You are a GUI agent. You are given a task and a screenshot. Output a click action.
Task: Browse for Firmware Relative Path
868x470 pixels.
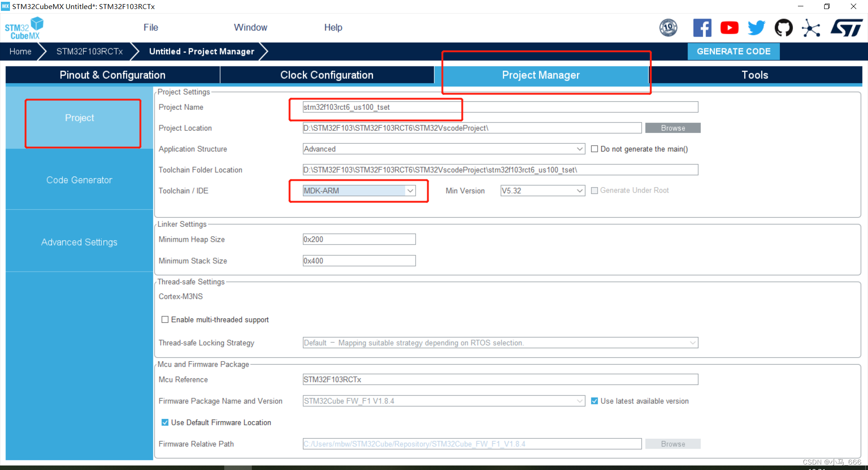673,444
